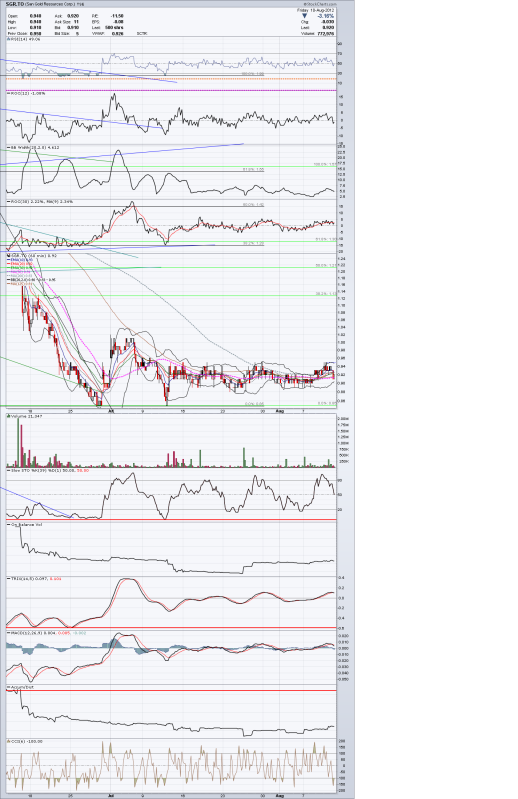This screenshot has height=799, width=518.
Task: Open the StockCharts.com watermark link
Action: [321, 4]
